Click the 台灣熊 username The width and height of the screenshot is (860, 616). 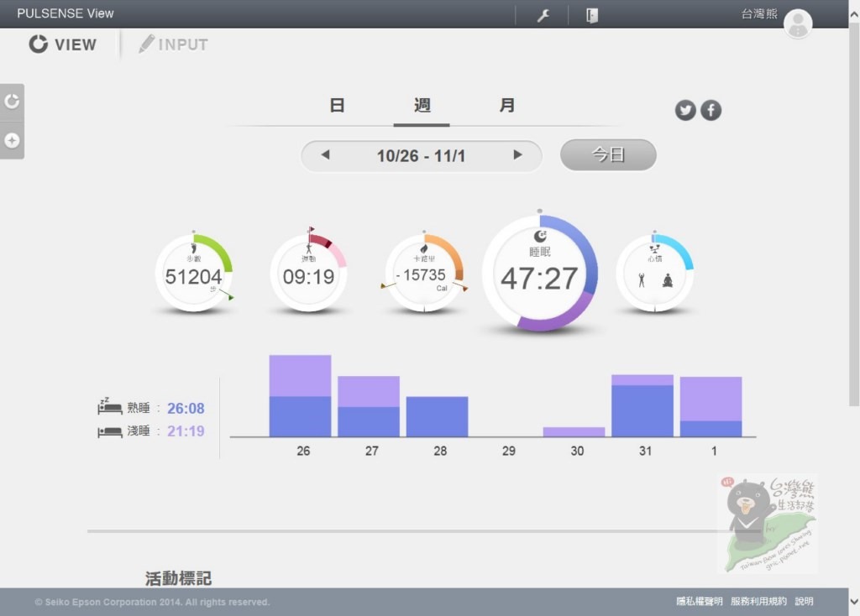click(759, 13)
